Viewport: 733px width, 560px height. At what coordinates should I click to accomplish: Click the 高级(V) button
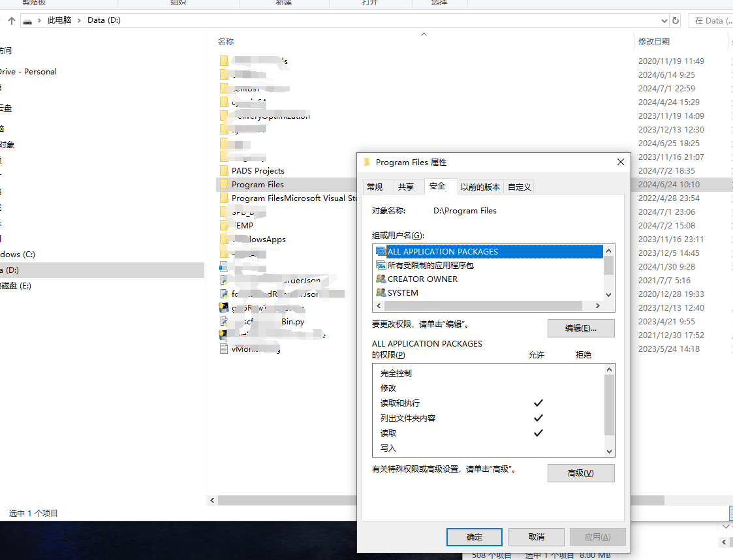pos(581,473)
